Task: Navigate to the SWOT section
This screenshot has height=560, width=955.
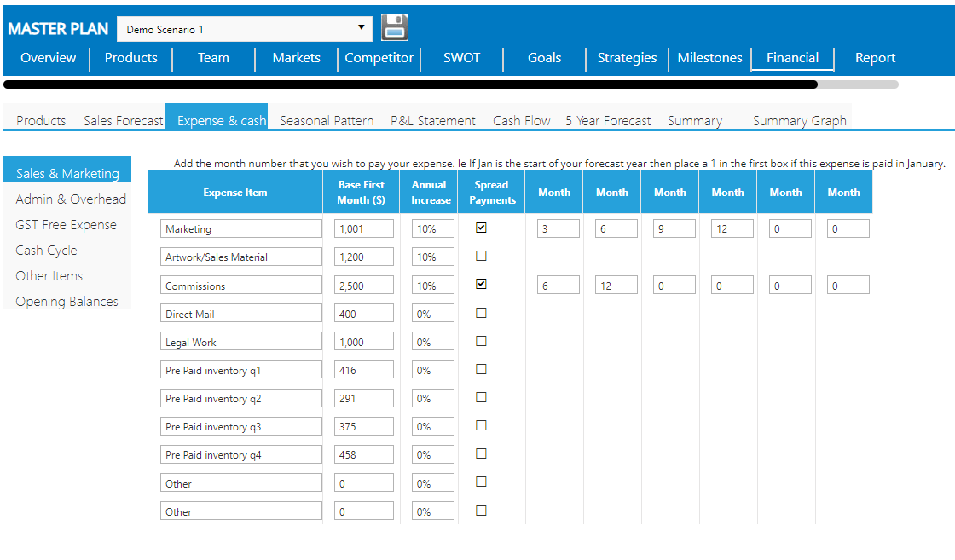Action: [x=460, y=58]
